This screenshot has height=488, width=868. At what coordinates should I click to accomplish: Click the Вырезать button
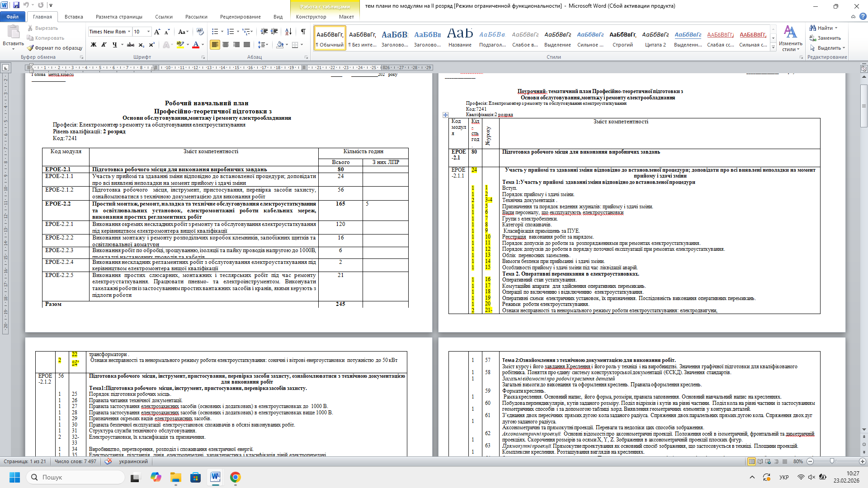42,28
